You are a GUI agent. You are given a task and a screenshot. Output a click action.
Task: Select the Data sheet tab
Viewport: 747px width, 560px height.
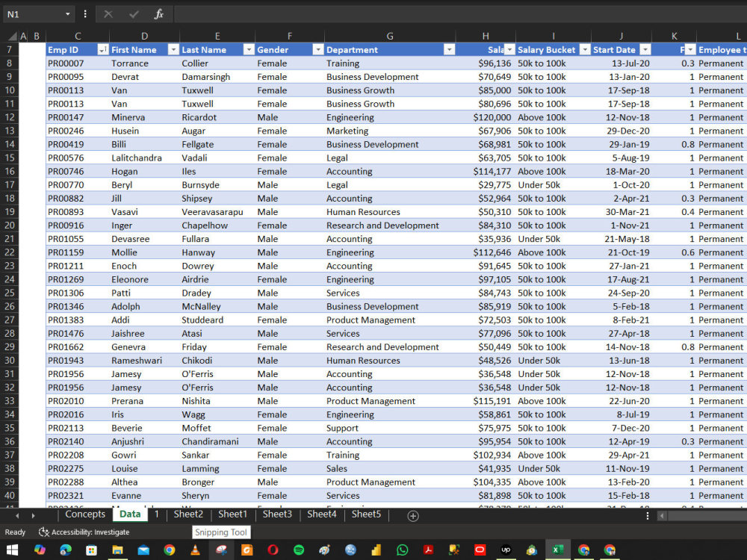130,514
